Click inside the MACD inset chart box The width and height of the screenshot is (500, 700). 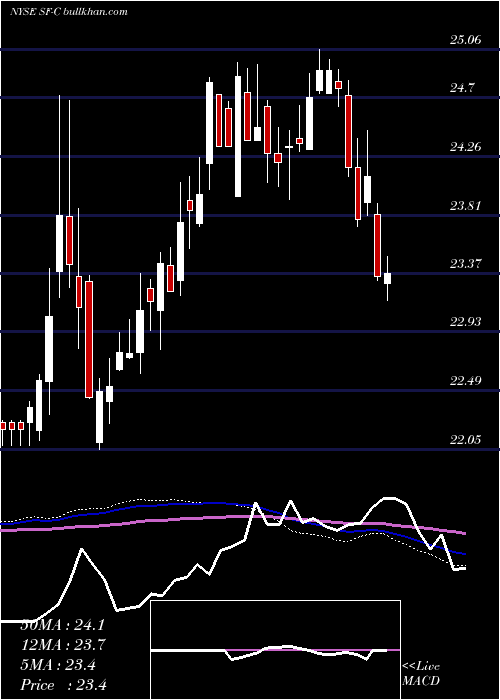[x=275, y=650]
